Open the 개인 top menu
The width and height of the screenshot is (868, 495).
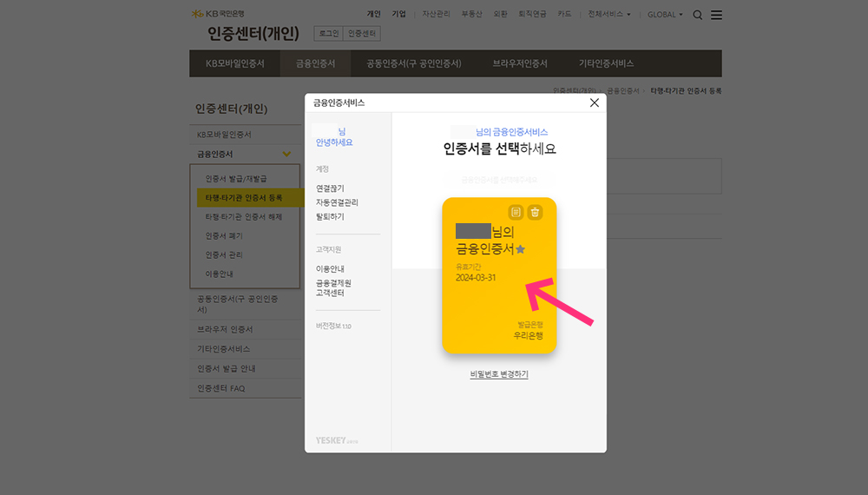click(373, 14)
